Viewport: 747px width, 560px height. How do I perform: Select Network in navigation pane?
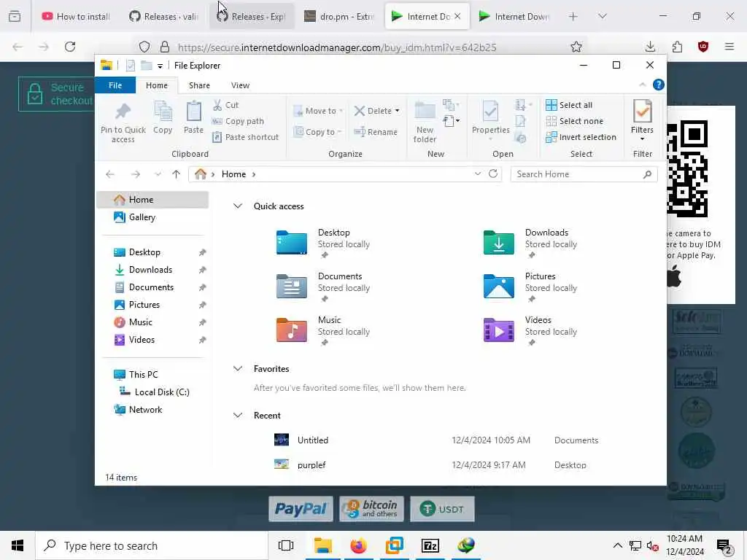(145, 410)
